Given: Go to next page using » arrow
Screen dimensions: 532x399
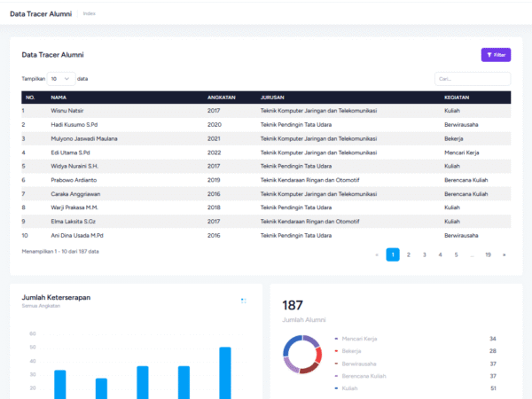Looking at the screenshot, I should [505, 254].
